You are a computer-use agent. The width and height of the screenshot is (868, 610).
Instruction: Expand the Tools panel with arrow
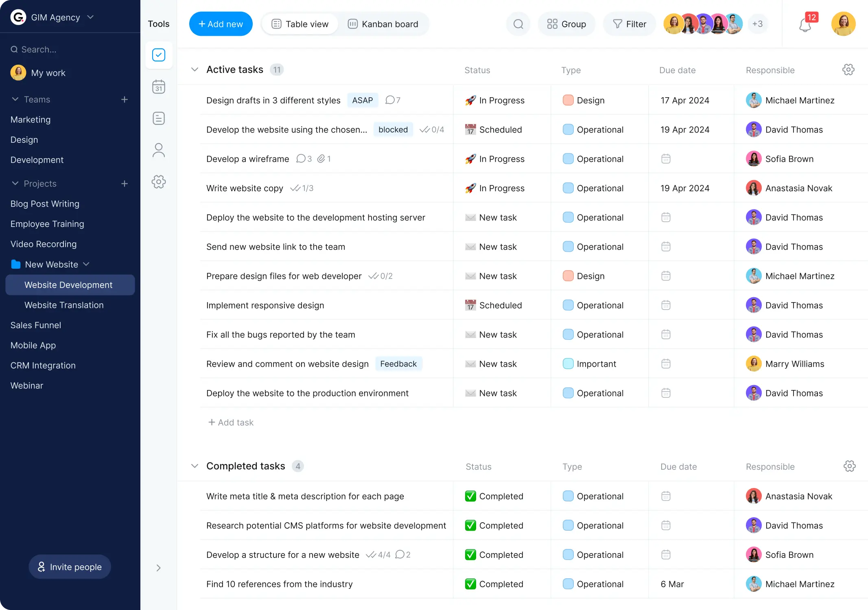pos(159,568)
